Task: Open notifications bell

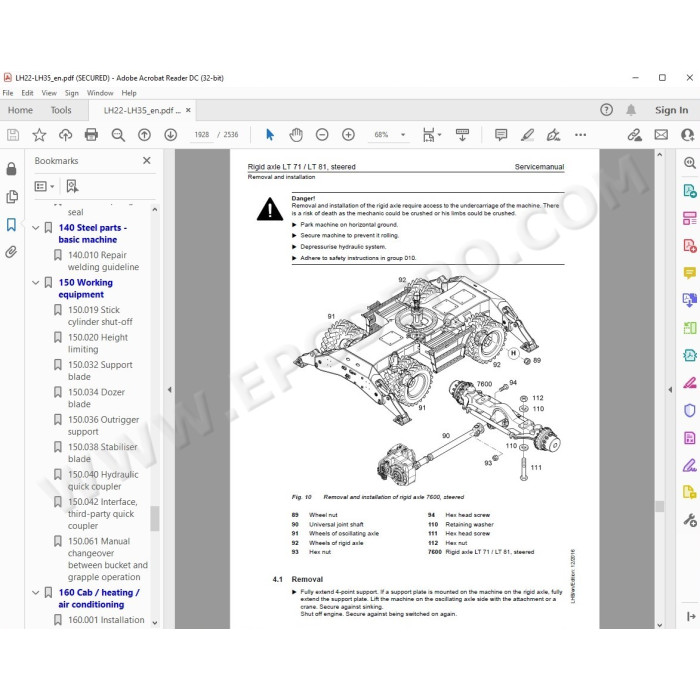Action: [x=631, y=110]
